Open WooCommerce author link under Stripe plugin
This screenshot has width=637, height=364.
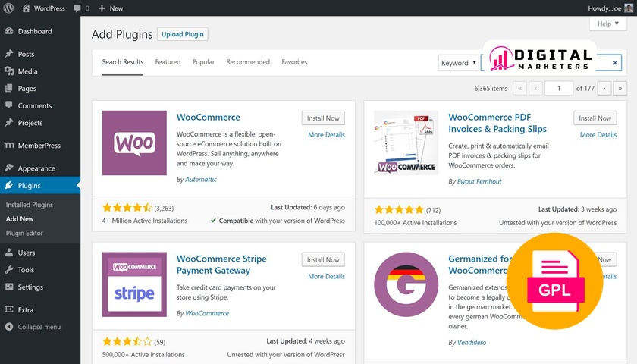[x=207, y=313]
